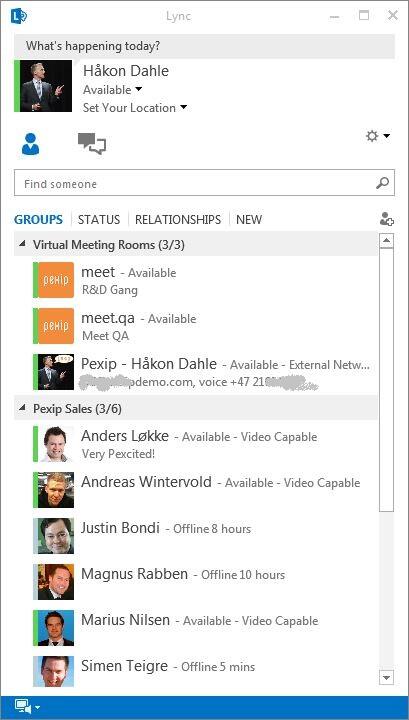409x720 pixels.
Task: Click the Pexip - Håkon Dahle contact photo
Action: click(56, 371)
